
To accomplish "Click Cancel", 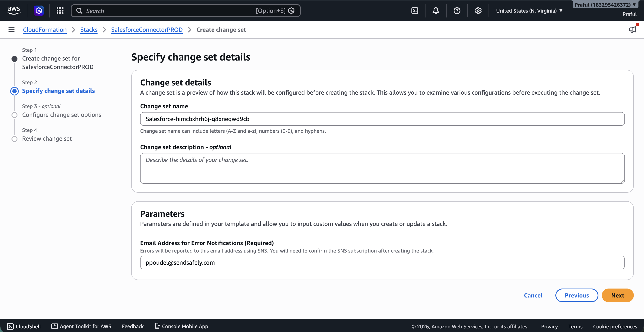I will 533,295.
